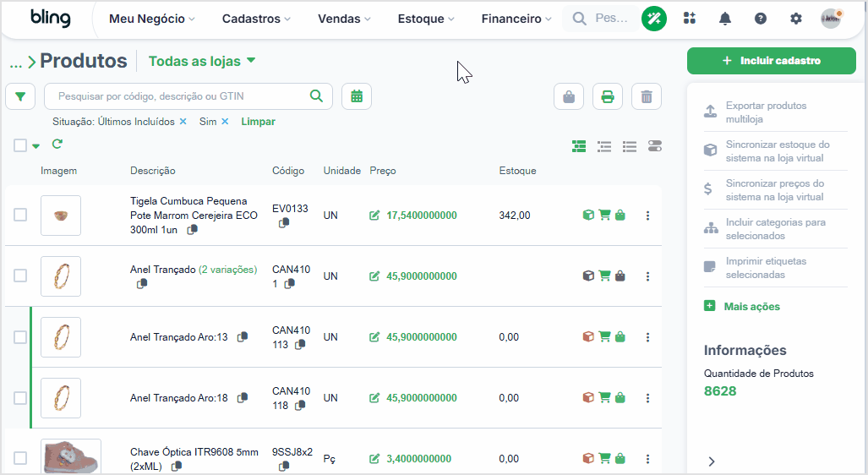
Task: Open the Todas as lojas dropdown
Action: point(201,61)
